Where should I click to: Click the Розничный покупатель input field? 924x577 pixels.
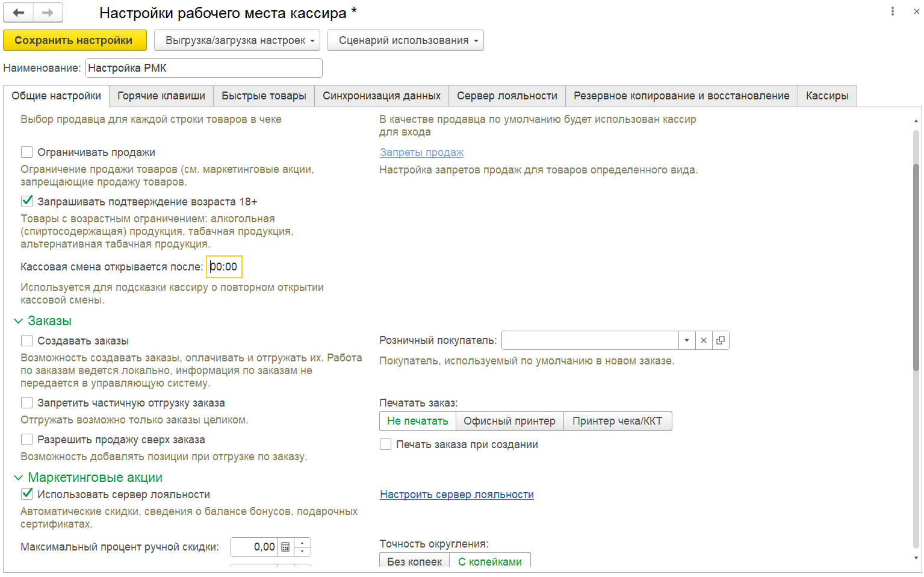[x=591, y=340]
